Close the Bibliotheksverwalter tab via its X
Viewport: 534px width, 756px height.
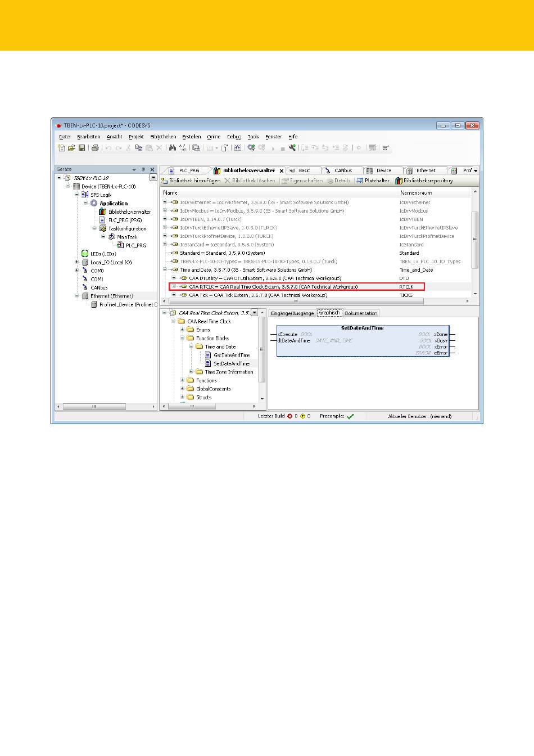pos(282,170)
